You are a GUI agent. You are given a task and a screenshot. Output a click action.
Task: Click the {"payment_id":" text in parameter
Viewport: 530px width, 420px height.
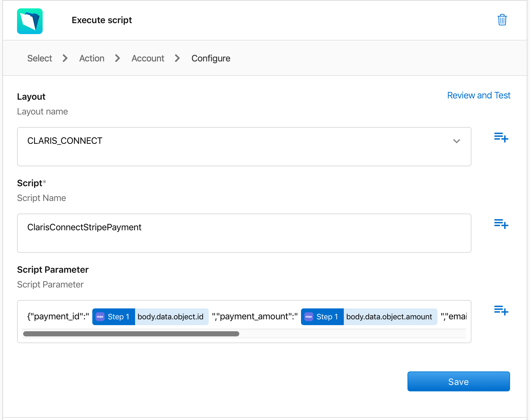click(58, 316)
